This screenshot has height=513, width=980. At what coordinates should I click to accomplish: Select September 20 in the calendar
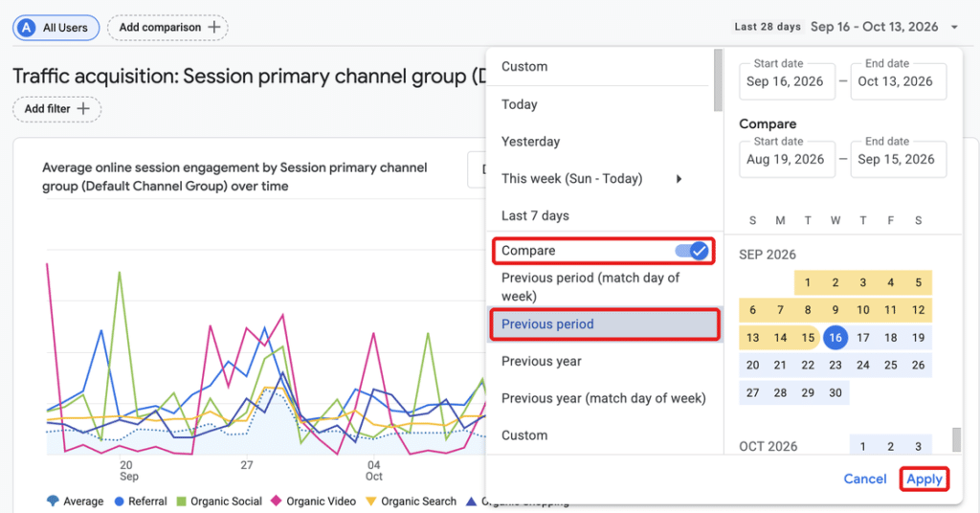tap(752, 366)
